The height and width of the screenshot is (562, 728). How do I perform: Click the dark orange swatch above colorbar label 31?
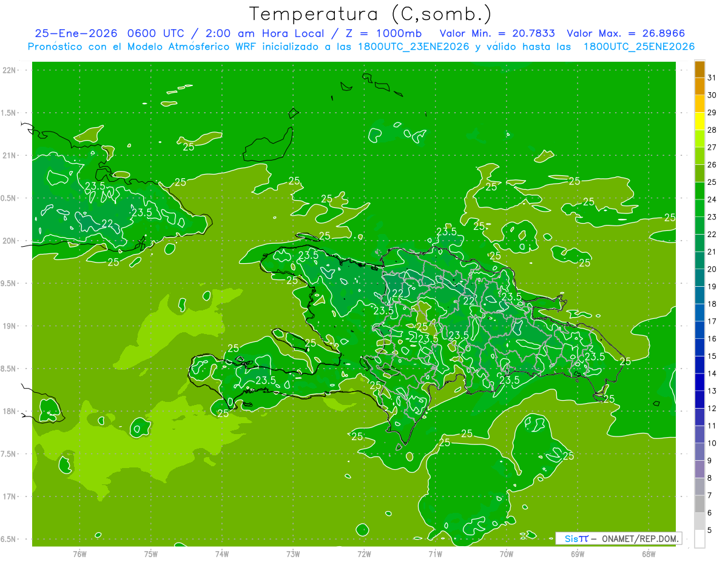(699, 69)
